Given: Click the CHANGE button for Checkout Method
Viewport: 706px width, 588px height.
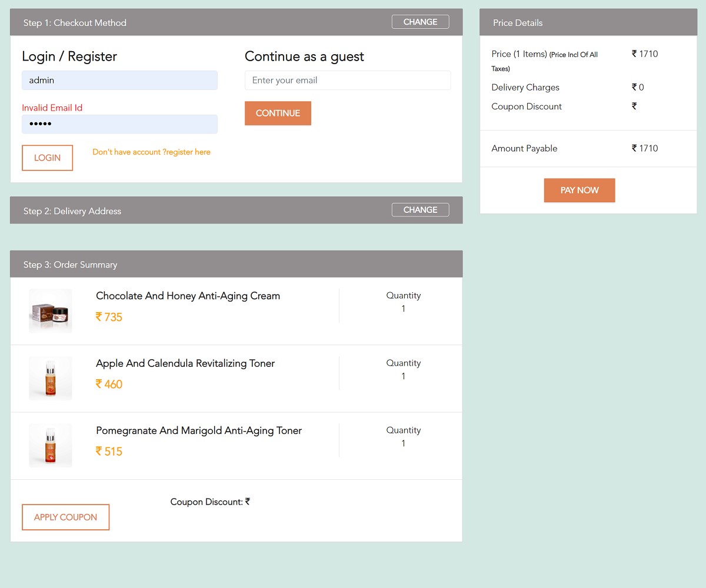Looking at the screenshot, I should click(420, 21).
